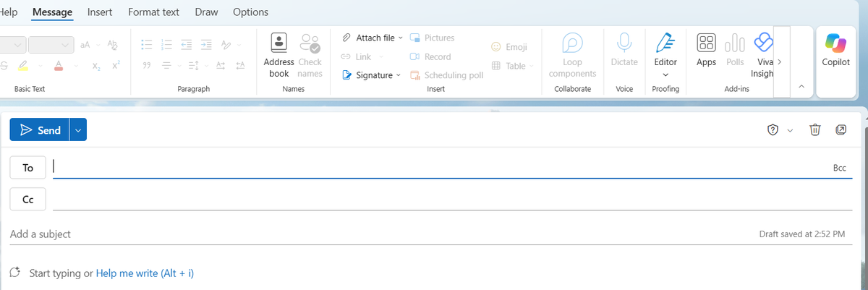Click the sensitivity shield icon
This screenshot has width=868, height=290.
(773, 129)
